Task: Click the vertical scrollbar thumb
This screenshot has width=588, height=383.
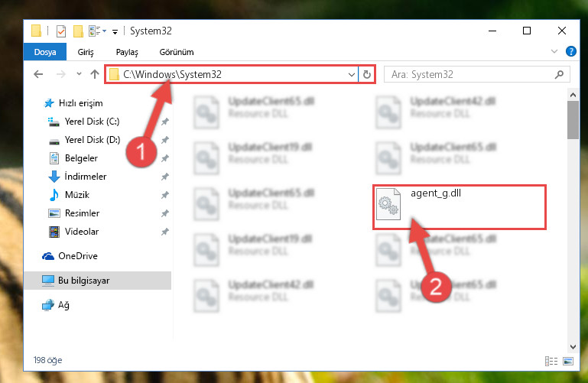Action: pyautogui.click(x=573, y=120)
